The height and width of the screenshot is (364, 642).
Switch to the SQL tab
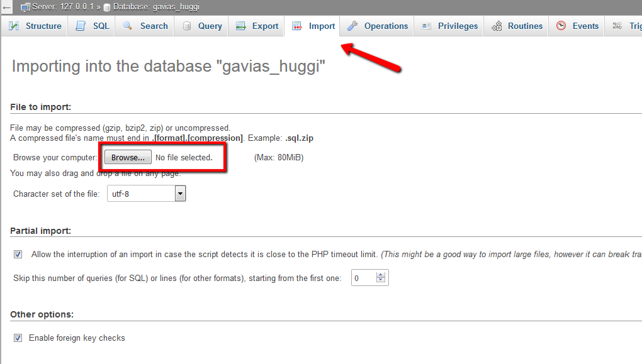[x=92, y=26]
